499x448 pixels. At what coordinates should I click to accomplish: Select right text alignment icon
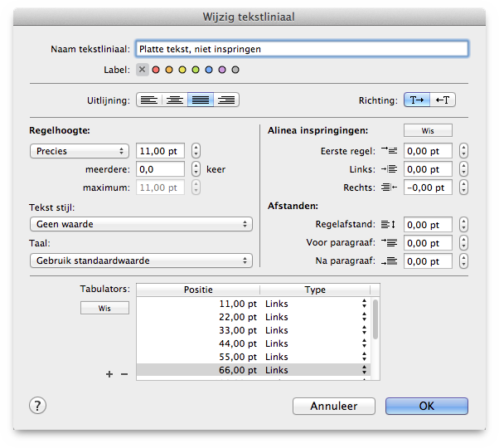coord(226,100)
